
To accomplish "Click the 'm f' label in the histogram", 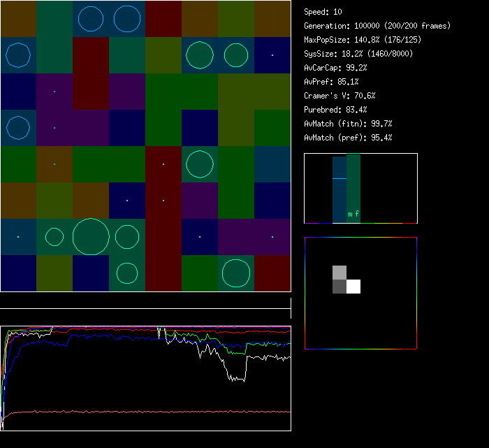I will coord(353,215).
